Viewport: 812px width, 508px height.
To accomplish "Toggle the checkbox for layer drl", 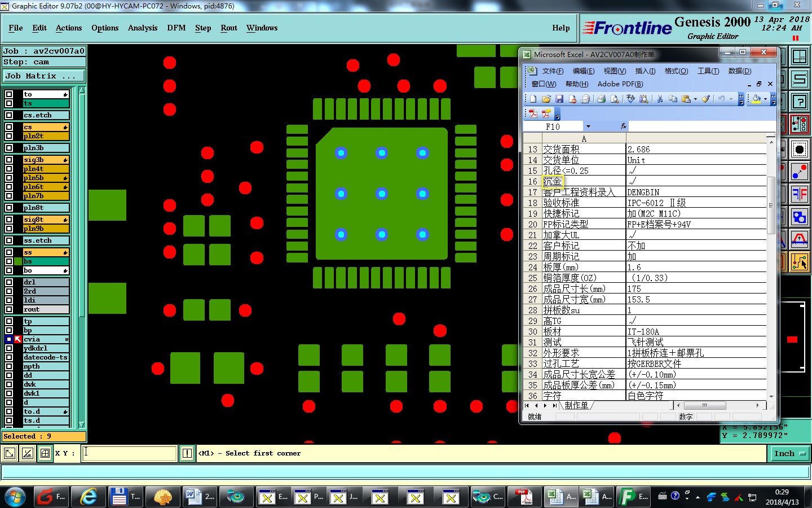I will click(9, 282).
